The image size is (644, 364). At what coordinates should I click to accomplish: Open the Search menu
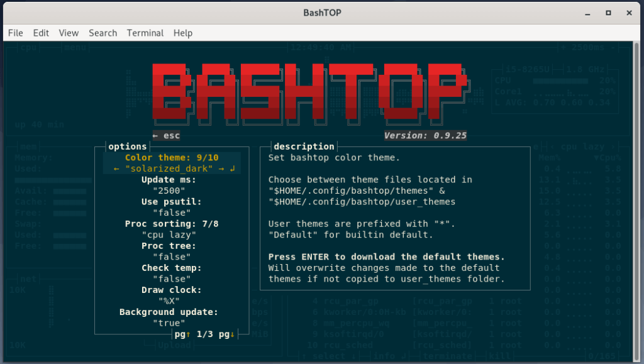click(x=103, y=33)
